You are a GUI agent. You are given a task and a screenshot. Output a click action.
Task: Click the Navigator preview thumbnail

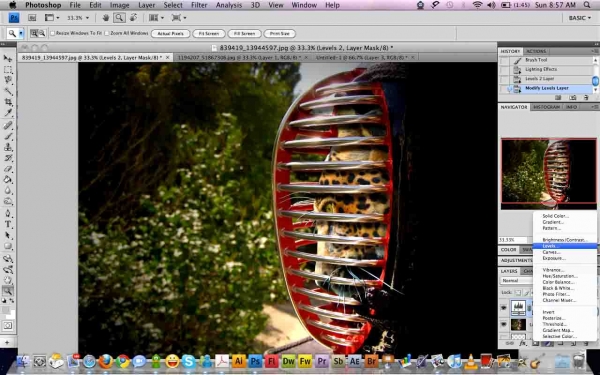coord(549,171)
